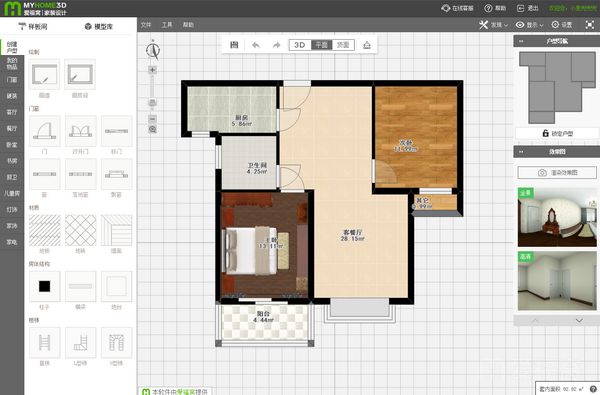The image size is (600, 395).
Task: Open the HD empty room rendering thumbnail
Action: click(x=557, y=281)
